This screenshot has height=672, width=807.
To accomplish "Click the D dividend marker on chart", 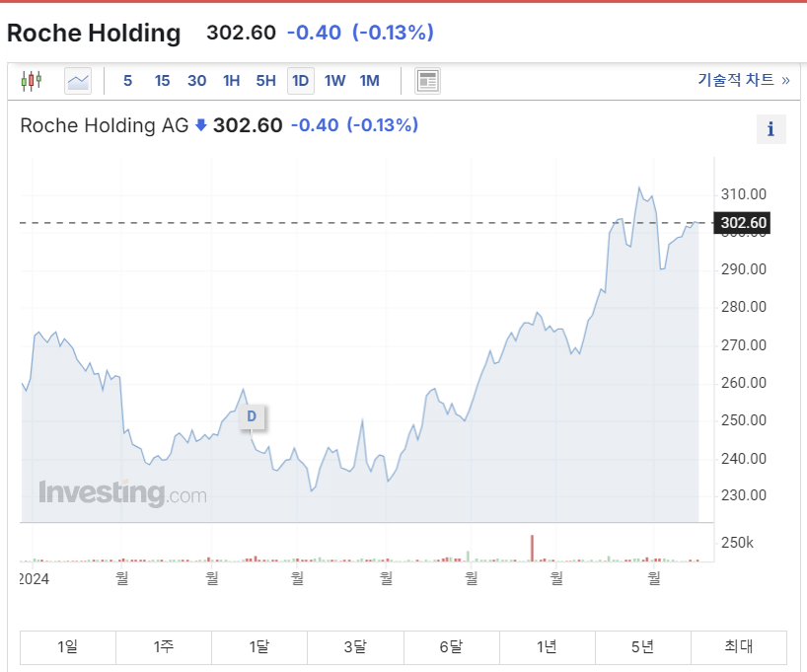I will (x=252, y=416).
